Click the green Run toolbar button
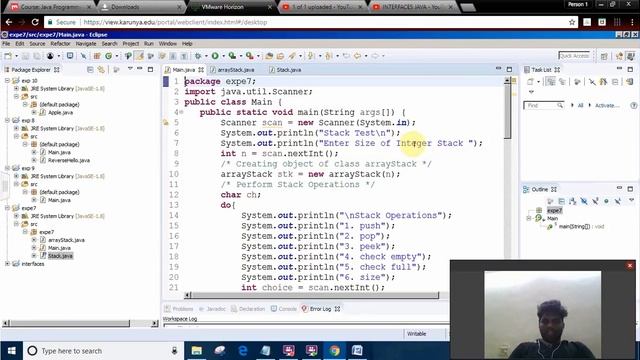Screen dimensions: 640x360 tap(215, 56)
